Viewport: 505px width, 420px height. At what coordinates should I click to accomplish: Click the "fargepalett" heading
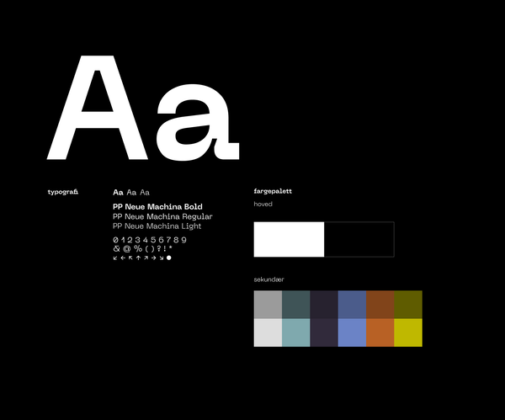tap(273, 191)
